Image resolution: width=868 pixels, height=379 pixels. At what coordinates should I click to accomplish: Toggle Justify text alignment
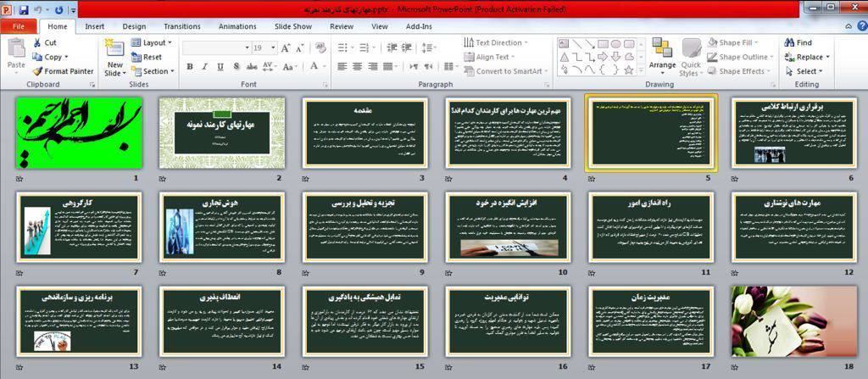pyautogui.click(x=388, y=66)
